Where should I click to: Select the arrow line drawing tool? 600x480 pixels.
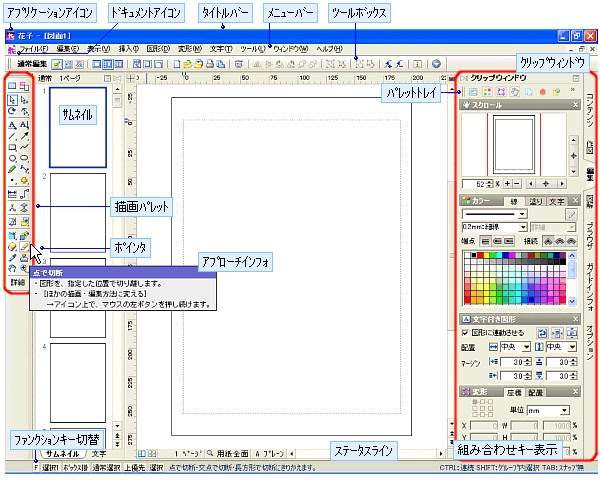24,136
